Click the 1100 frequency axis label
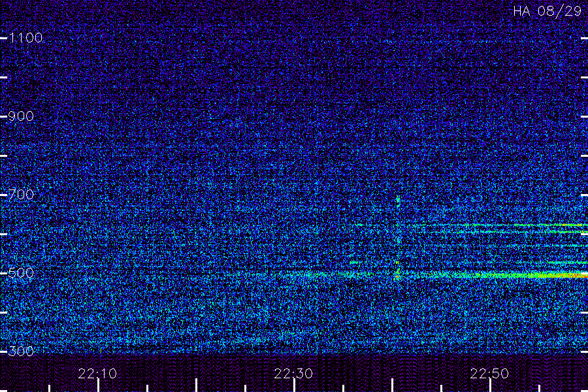 click(25, 38)
